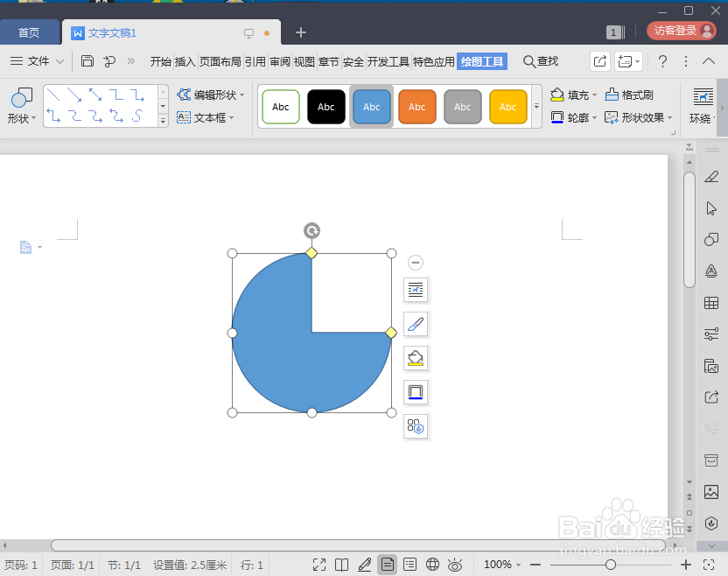
Task: Click the 编辑形状 edit shape button
Action: [x=210, y=95]
